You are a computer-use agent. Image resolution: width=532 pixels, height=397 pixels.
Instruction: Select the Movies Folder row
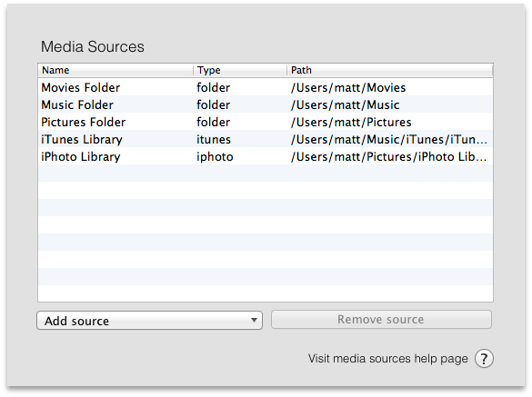[266, 87]
